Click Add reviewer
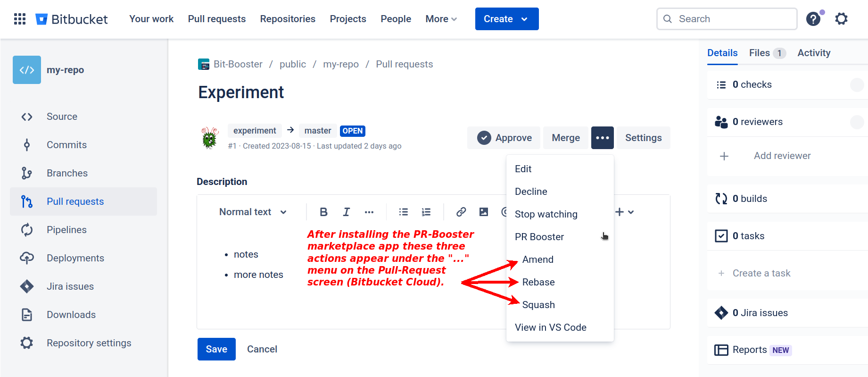 pos(782,156)
